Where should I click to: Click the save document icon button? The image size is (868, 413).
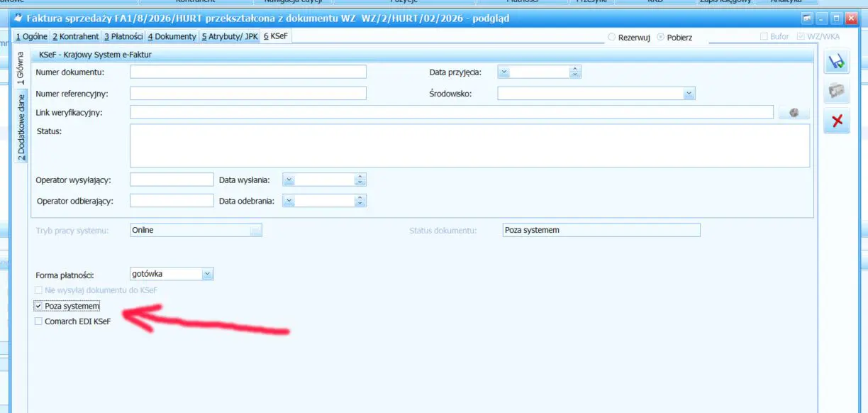click(x=837, y=62)
